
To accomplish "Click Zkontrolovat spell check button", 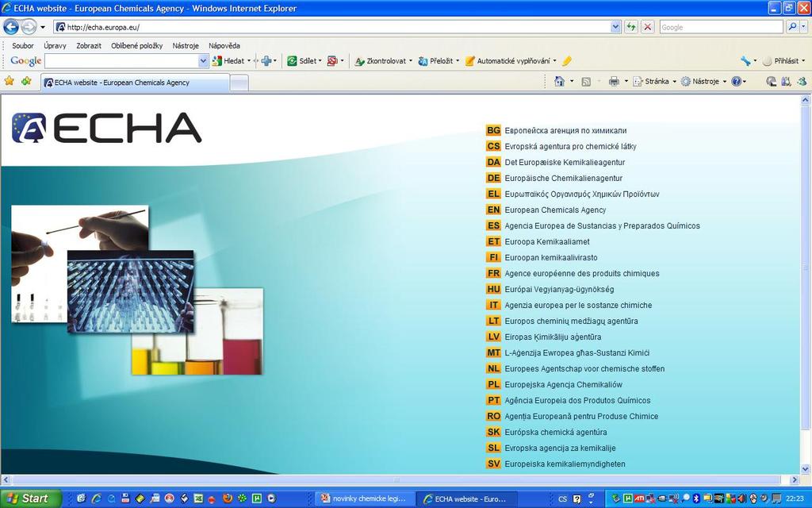I will point(381,60).
